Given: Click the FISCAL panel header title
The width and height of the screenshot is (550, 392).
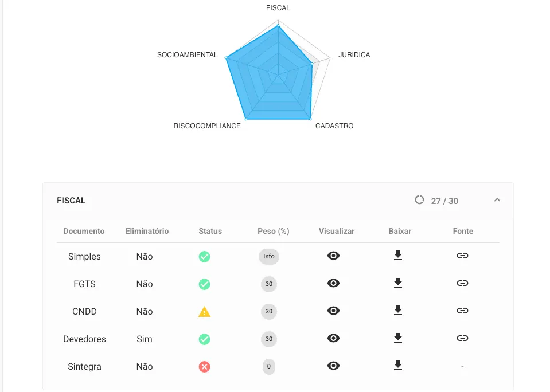Looking at the screenshot, I should [x=71, y=201].
